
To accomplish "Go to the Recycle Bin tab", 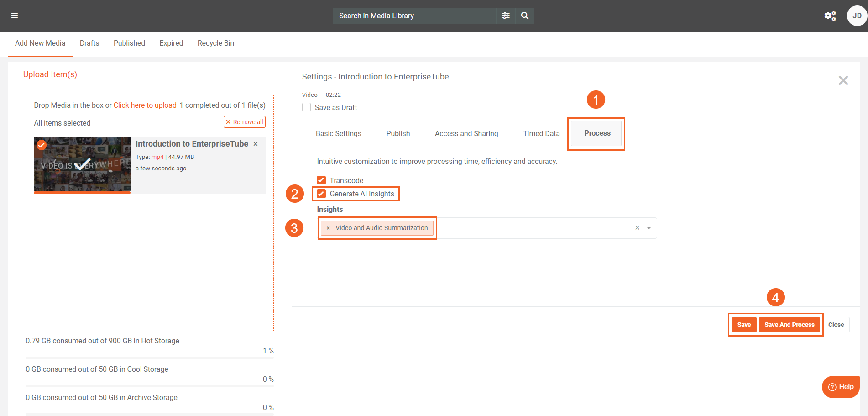I will point(215,43).
